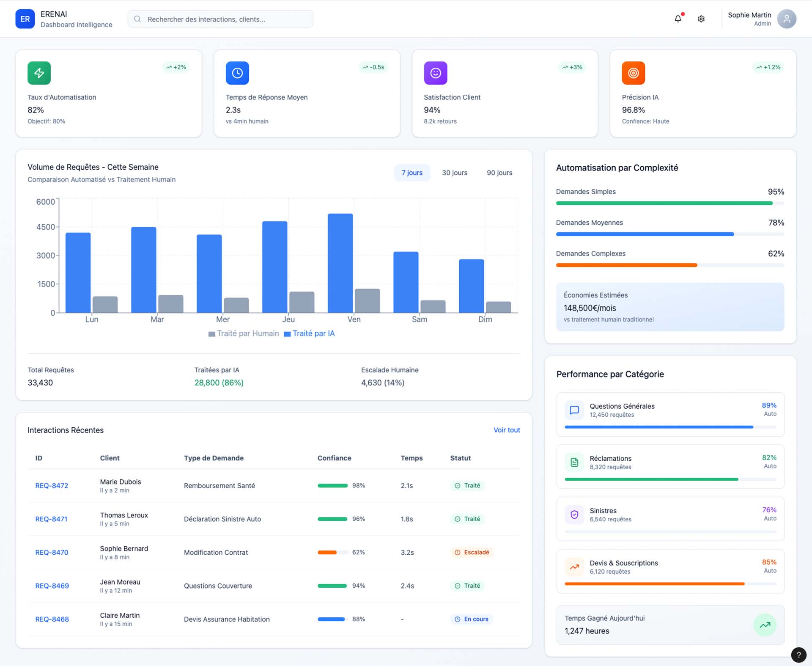Click the notifications bell icon

point(678,19)
